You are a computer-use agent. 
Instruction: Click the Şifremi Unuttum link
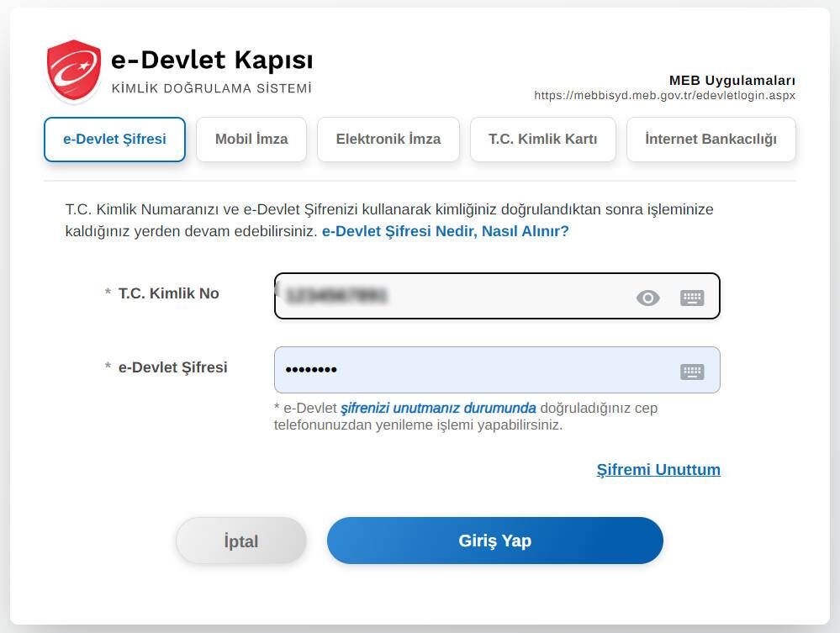tap(658, 470)
